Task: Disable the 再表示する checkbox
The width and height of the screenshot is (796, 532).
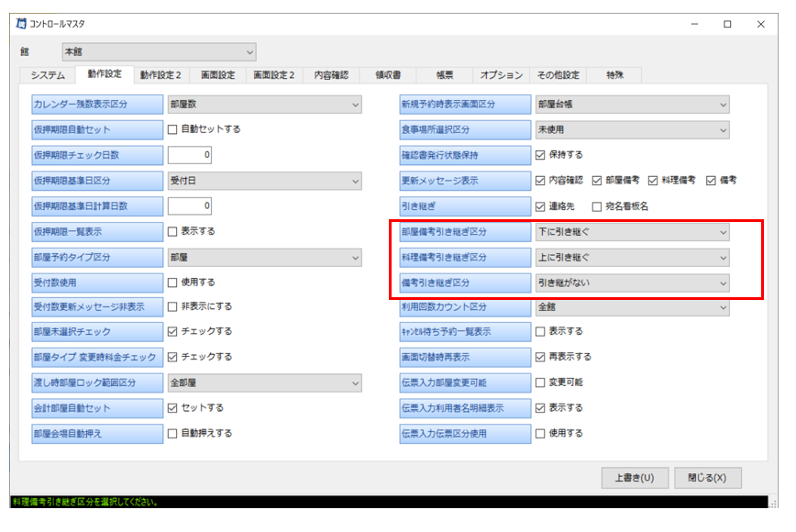Action: tap(541, 357)
